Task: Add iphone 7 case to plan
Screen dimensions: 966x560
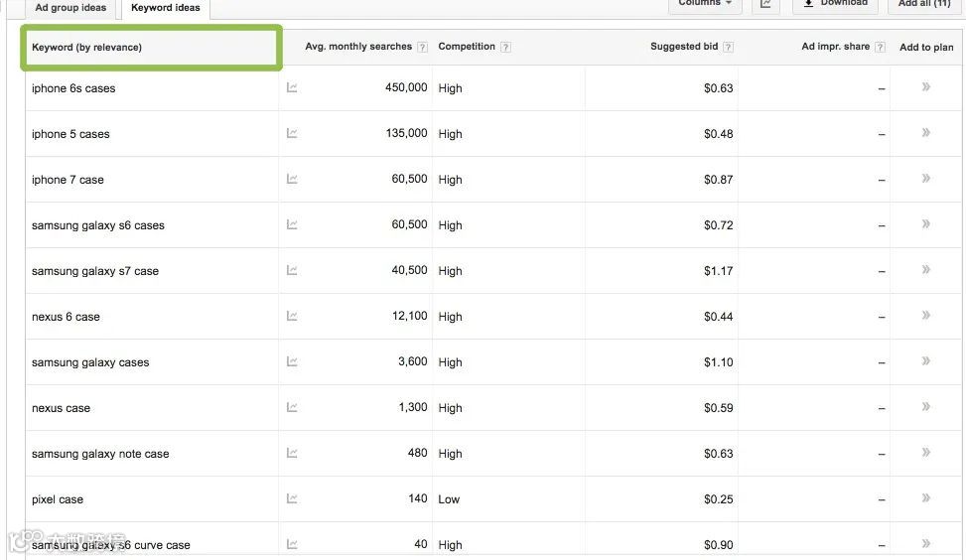Action: [926, 178]
